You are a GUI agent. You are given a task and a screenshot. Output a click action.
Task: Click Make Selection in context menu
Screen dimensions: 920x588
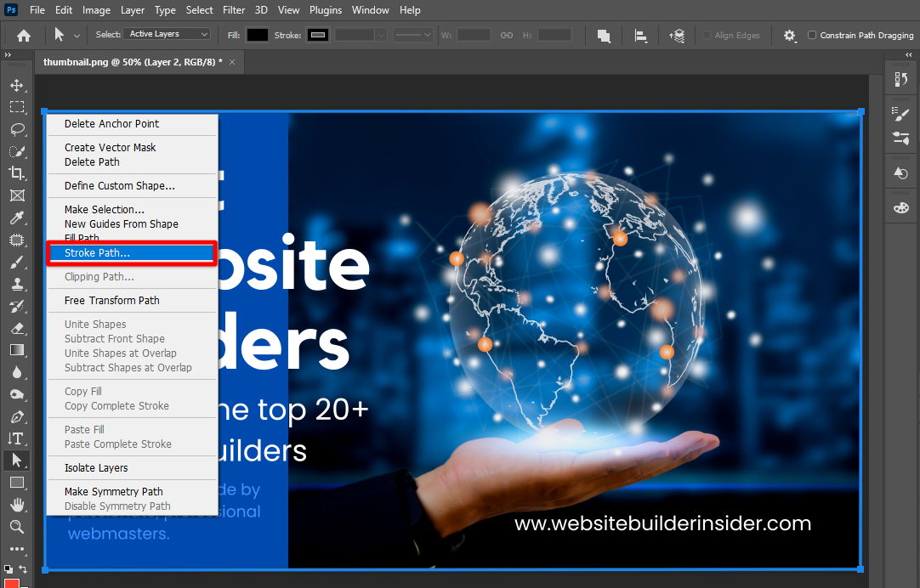tap(105, 209)
